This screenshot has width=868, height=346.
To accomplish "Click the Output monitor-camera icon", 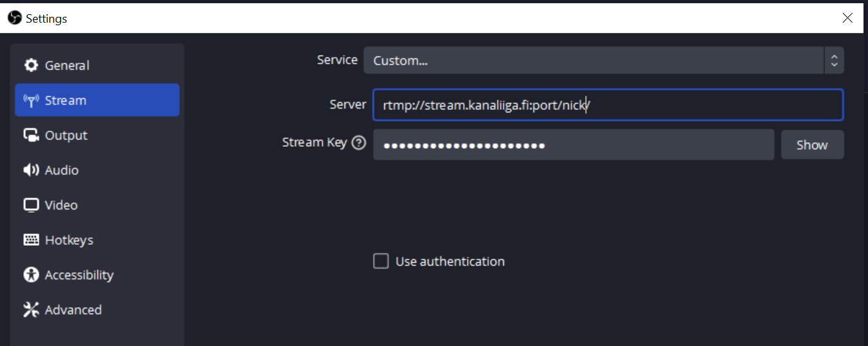I will click(x=31, y=135).
